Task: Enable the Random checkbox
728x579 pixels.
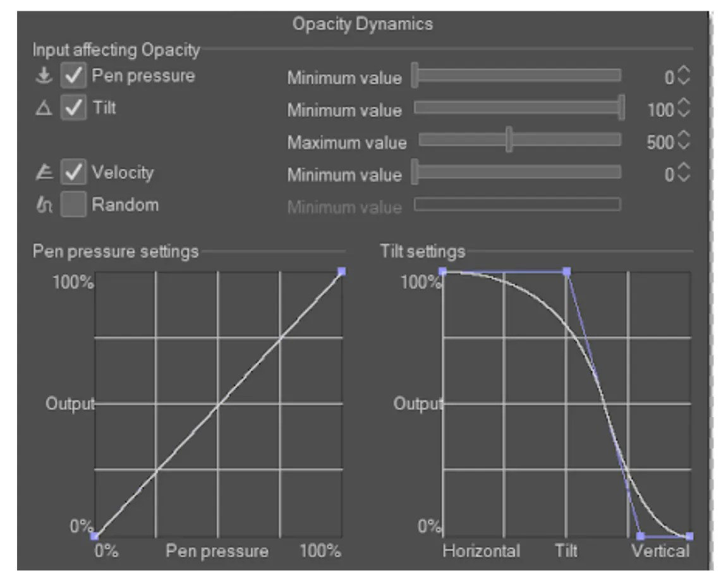Action: [x=73, y=204]
